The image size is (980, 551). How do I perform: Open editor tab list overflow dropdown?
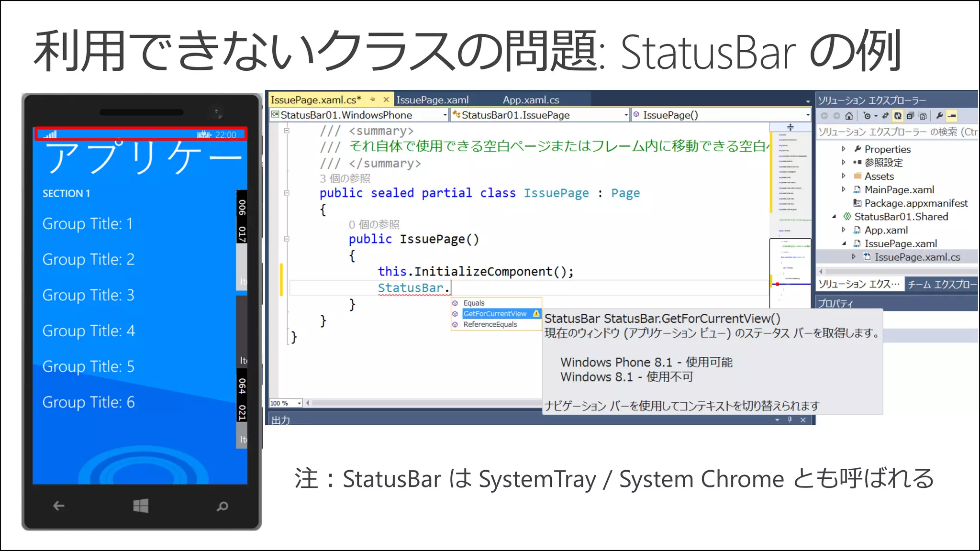(808, 101)
